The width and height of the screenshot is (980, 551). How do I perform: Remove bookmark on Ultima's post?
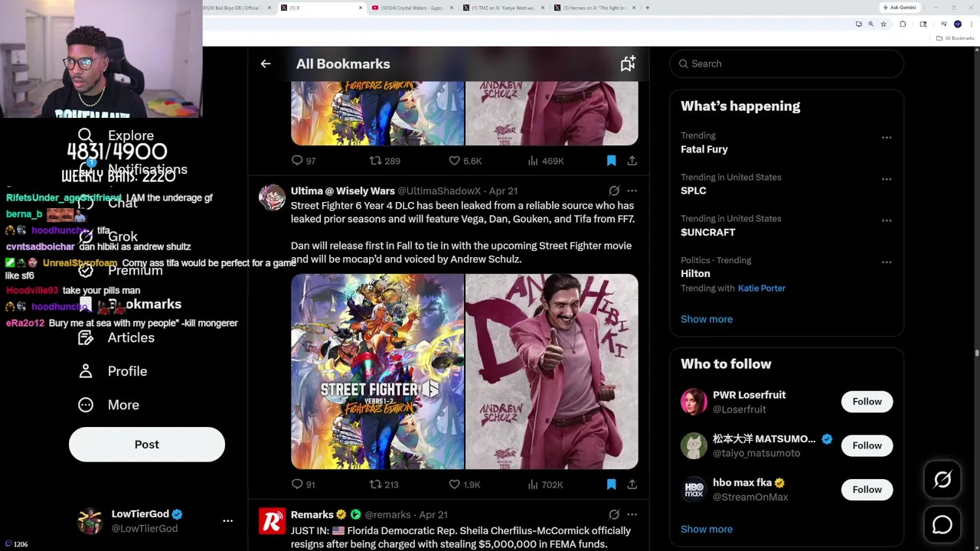point(611,484)
